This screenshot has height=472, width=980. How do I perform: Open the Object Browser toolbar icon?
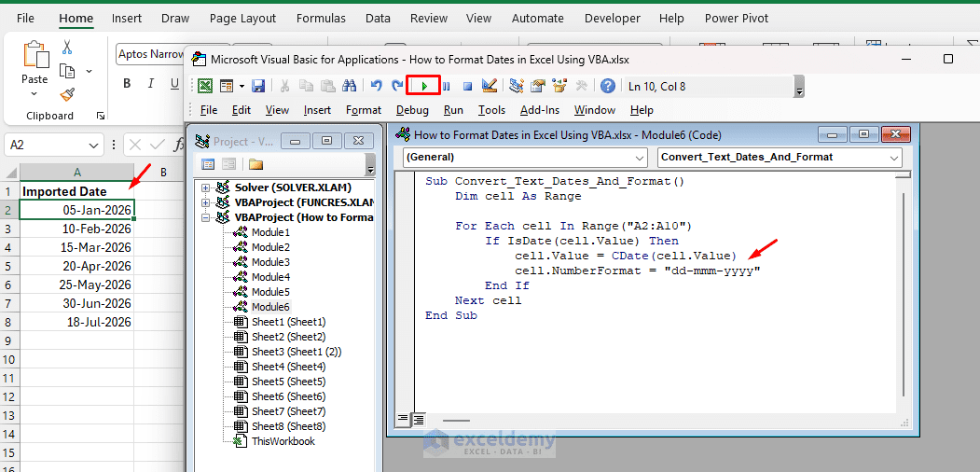click(559, 86)
